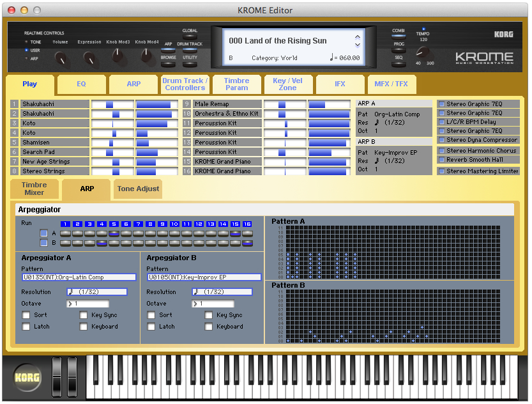Switch to SEQ mode button
Image resolution: width=532 pixels, height=404 pixels.
(399, 63)
